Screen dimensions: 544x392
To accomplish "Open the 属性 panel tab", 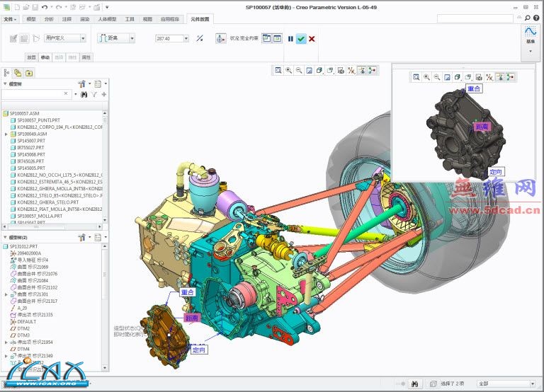I will coord(86,57).
